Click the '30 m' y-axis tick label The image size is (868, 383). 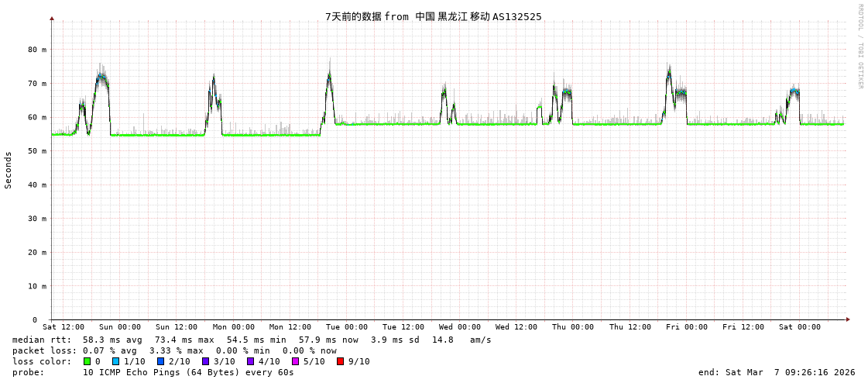pos(39,219)
